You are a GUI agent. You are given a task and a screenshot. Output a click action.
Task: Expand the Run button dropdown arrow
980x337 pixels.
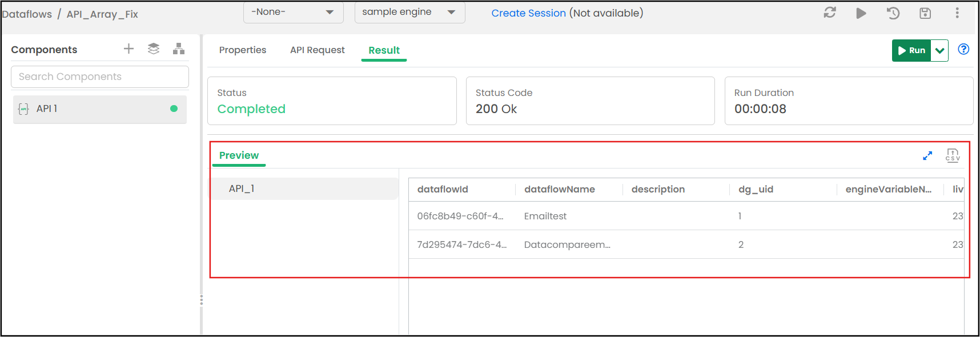[939, 50]
